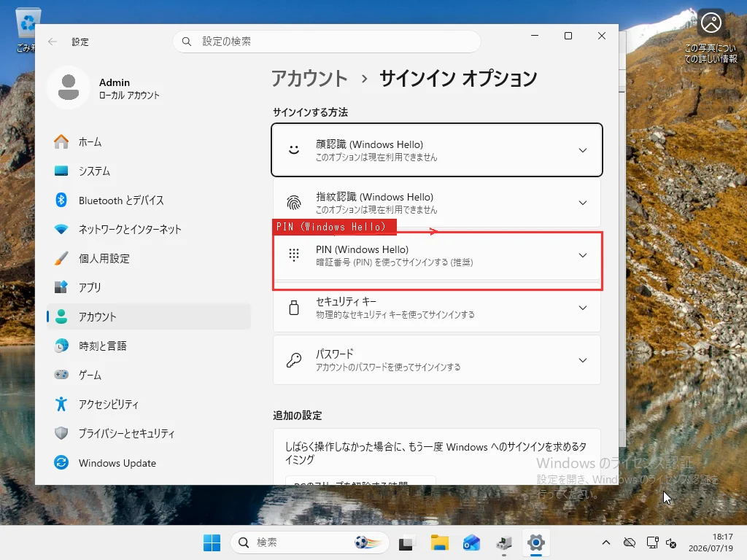Click the PIN keypad dots icon

[294, 255]
